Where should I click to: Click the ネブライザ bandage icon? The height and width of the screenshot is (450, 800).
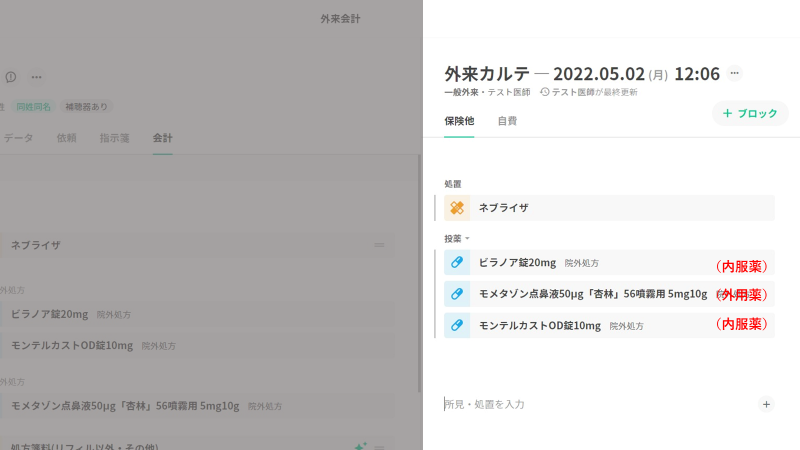click(457, 208)
